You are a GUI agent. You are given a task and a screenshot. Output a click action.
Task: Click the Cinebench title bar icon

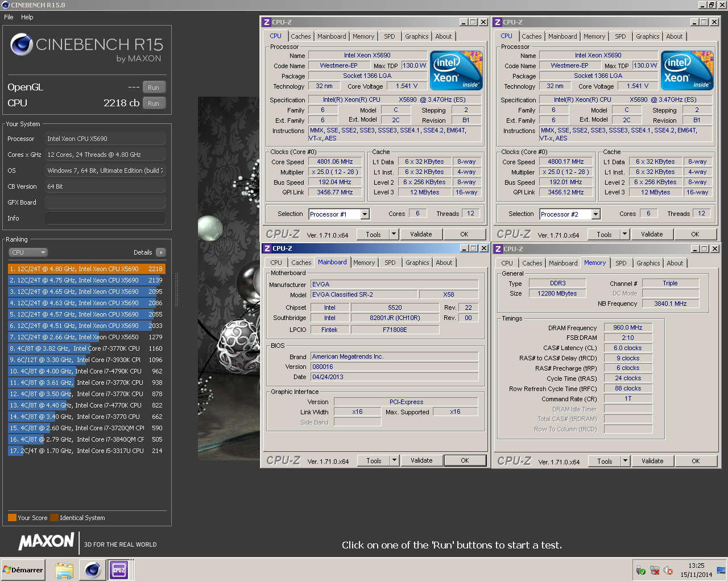click(6, 5)
